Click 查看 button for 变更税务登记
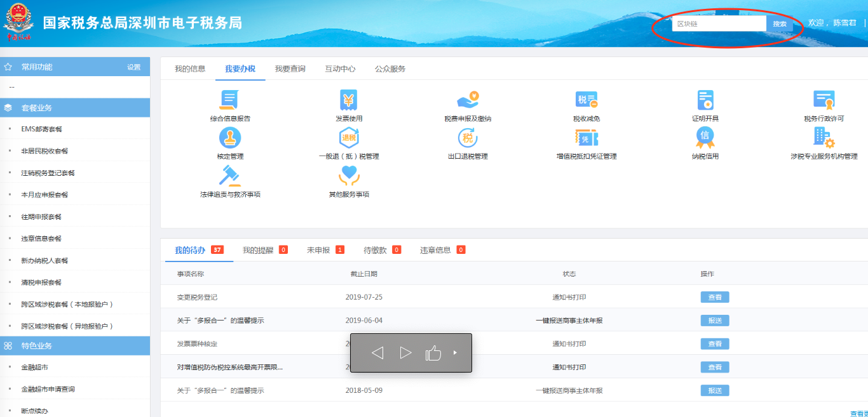This screenshot has width=868, height=417. pos(715,297)
